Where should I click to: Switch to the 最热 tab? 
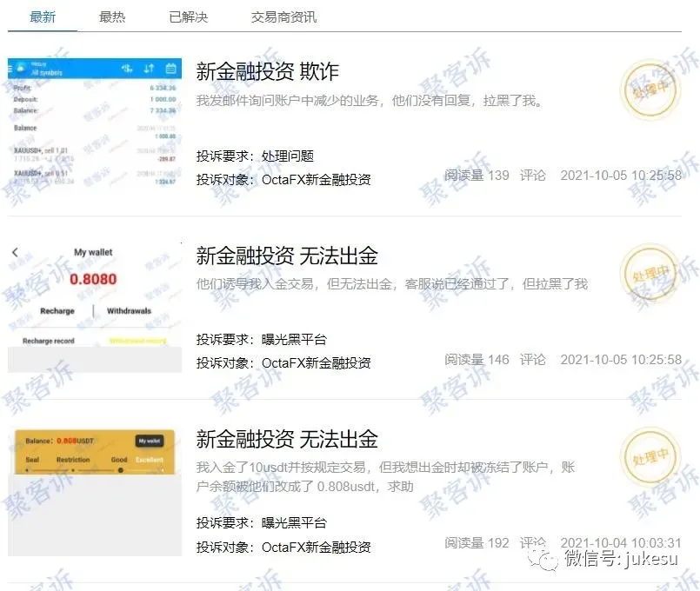(x=112, y=17)
